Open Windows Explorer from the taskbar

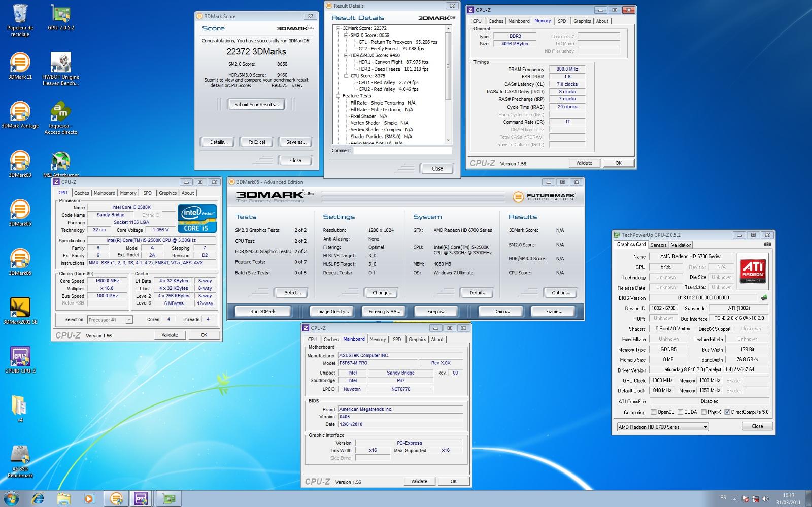[63, 499]
